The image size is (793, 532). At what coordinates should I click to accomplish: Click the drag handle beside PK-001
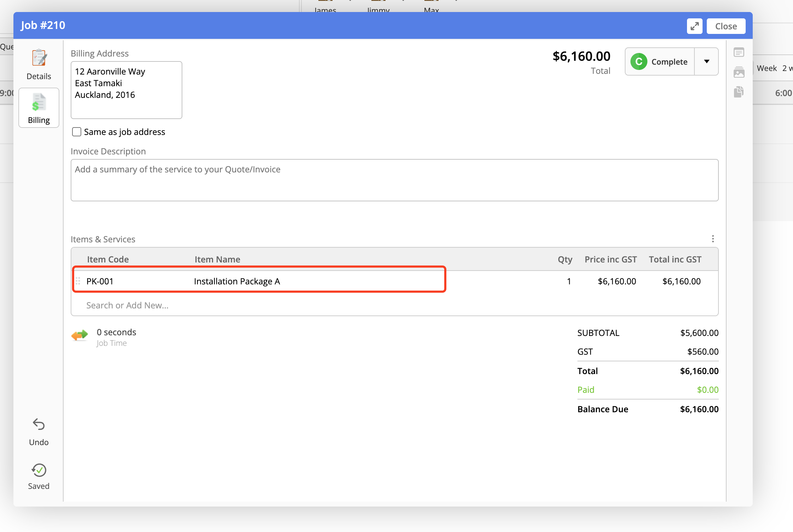tap(78, 281)
